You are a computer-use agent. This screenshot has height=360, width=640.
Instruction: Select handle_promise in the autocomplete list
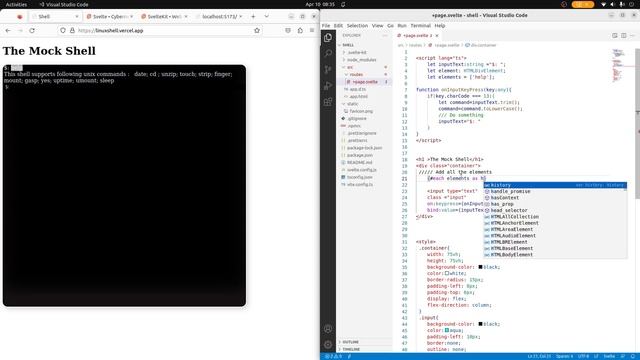[x=555, y=191]
